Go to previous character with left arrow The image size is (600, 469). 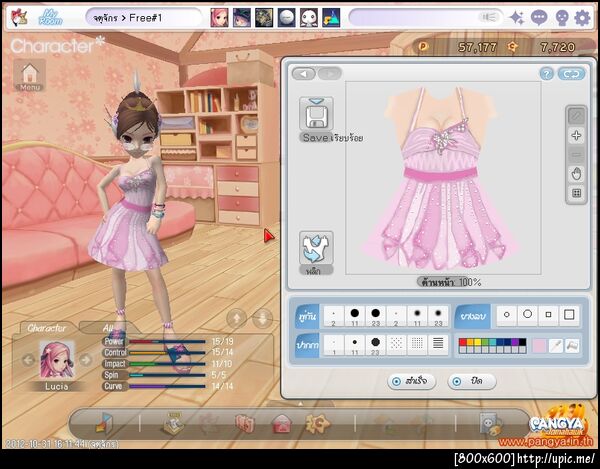[x=29, y=360]
